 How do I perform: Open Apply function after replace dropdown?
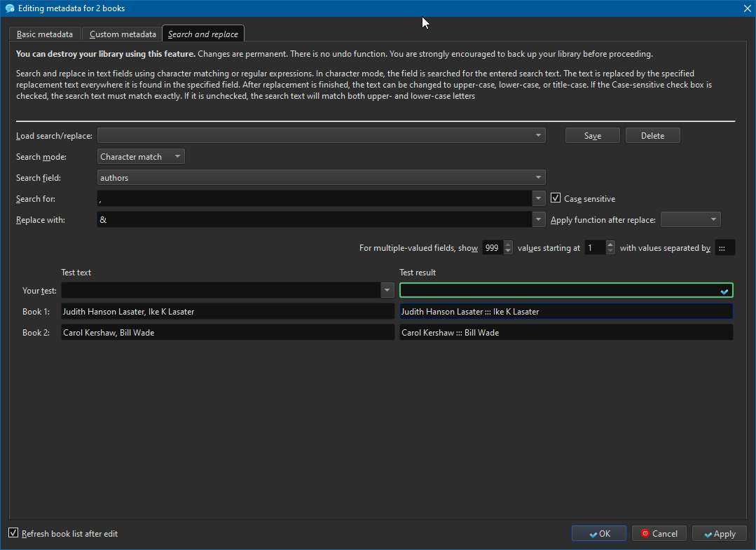point(690,220)
